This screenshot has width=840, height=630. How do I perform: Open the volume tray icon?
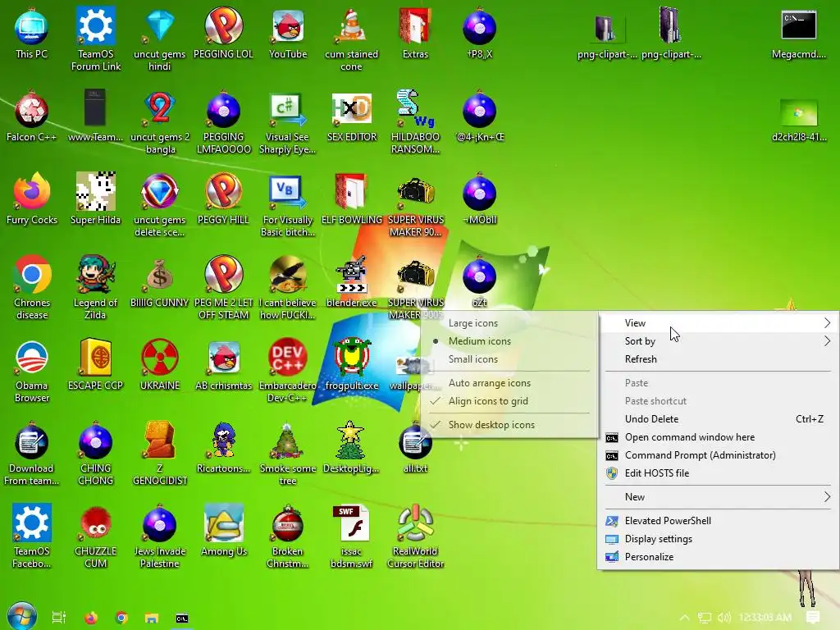[x=724, y=618]
